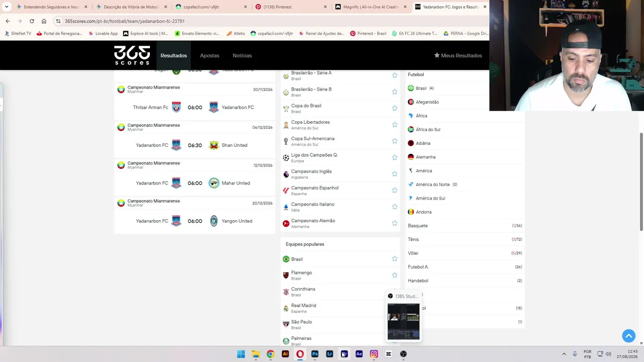Favorite the Flamengo team with its star
The image size is (644, 362).
tap(394, 275)
